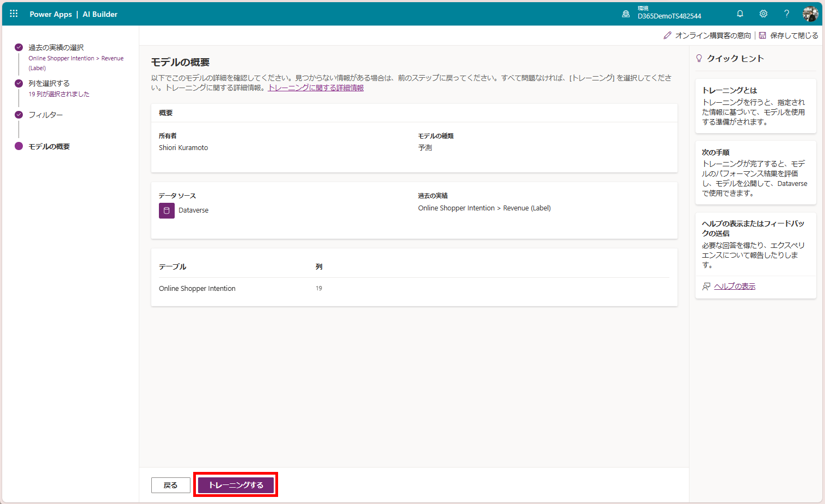Viewport: 825px width, 504px height.
Task: Open トレーニングに関する詳細情報 link
Action: coord(316,88)
